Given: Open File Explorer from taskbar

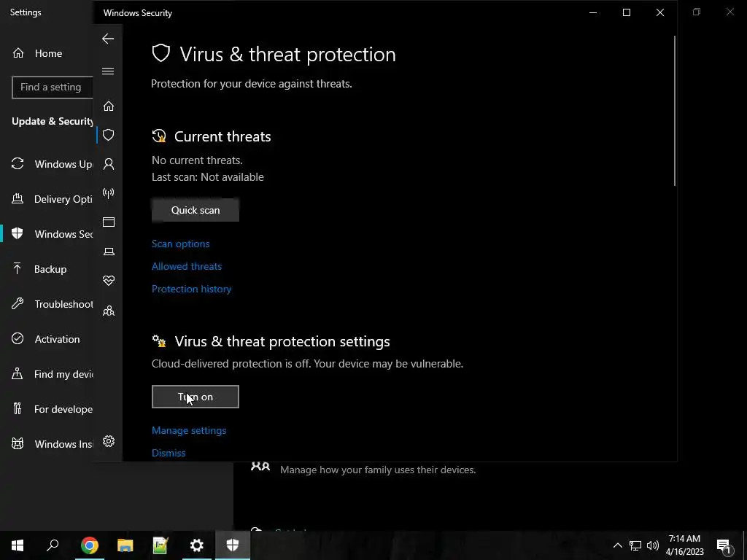Looking at the screenshot, I should click(125, 545).
